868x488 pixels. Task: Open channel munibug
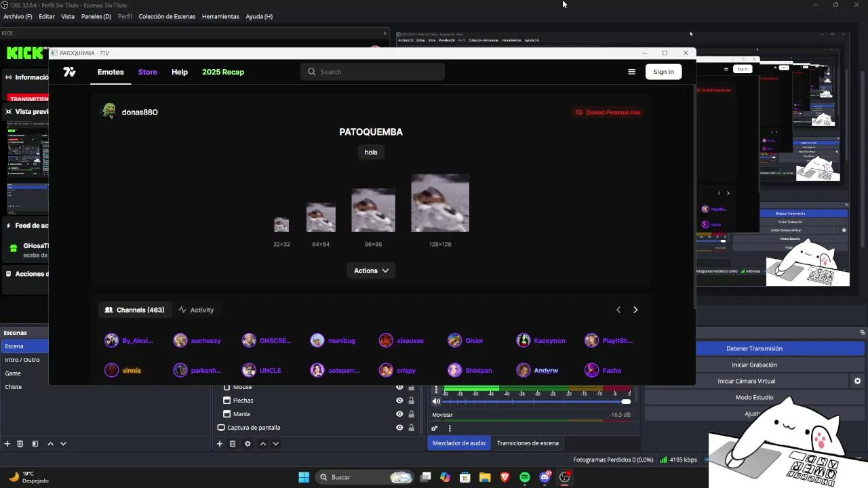point(333,340)
